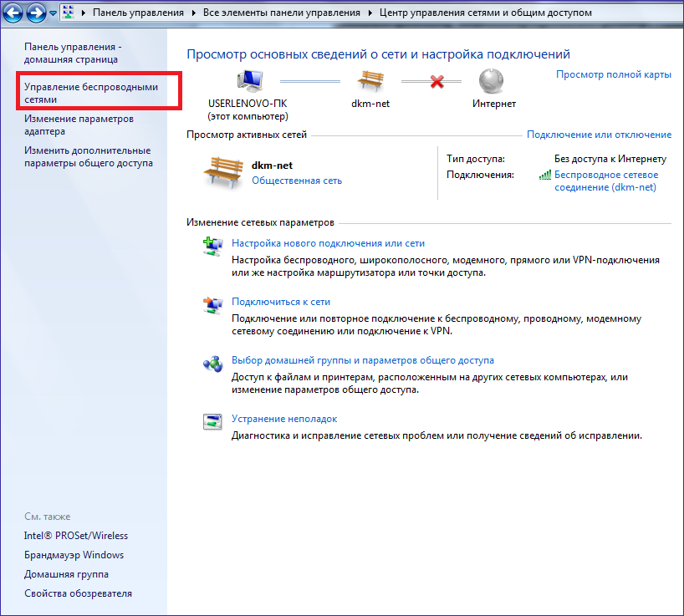Click the homegroup sharing options icon
The width and height of the screenshot is (684, 616).
tap(212, 364)
